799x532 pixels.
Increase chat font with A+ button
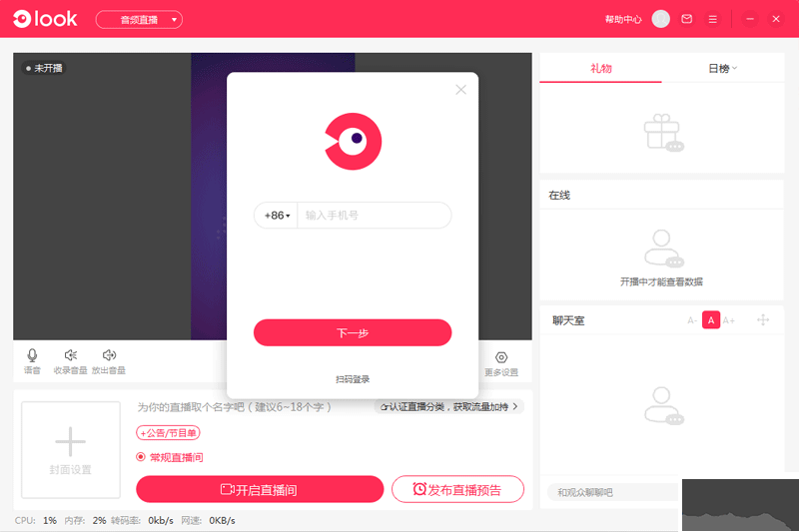tap(729, 320)
